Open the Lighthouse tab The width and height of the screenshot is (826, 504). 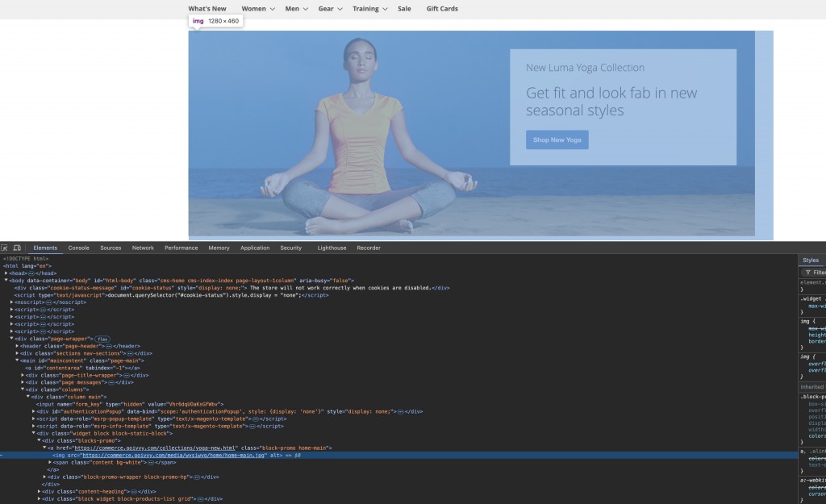332,248
